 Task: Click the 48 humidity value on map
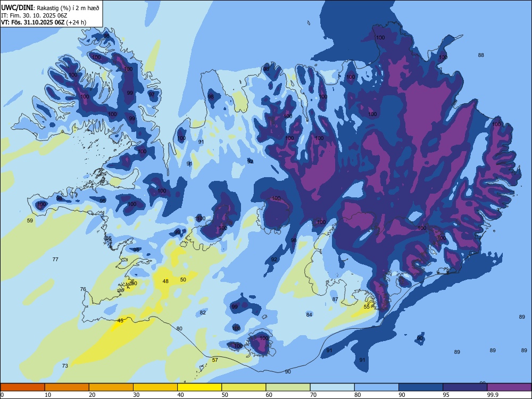click(x=165, y=281)
